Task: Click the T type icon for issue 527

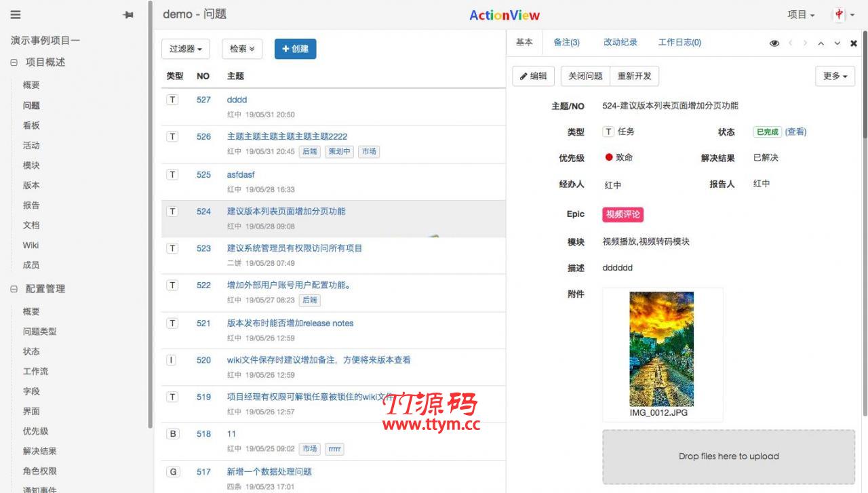Action: (173, 100)
